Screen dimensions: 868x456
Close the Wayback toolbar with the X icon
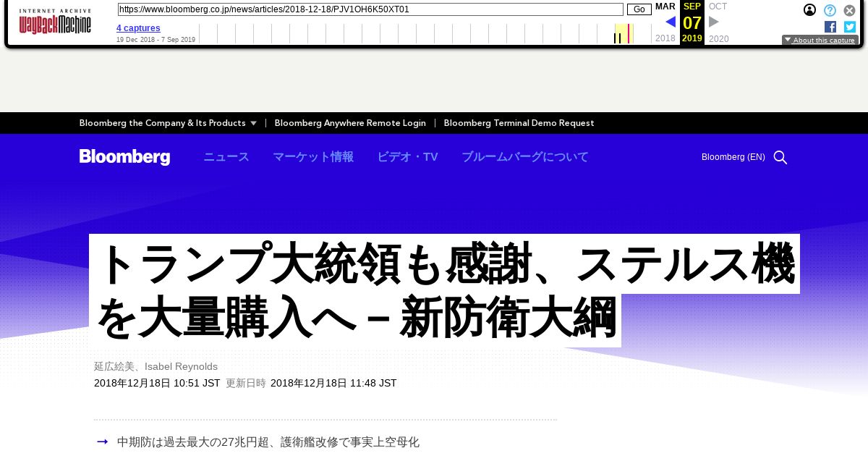tap(850, 10)
